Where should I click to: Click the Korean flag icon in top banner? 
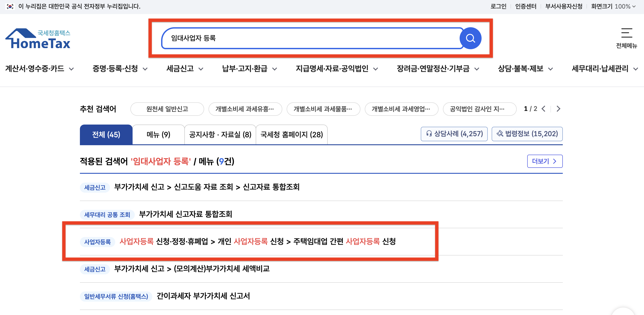point(10,6)
